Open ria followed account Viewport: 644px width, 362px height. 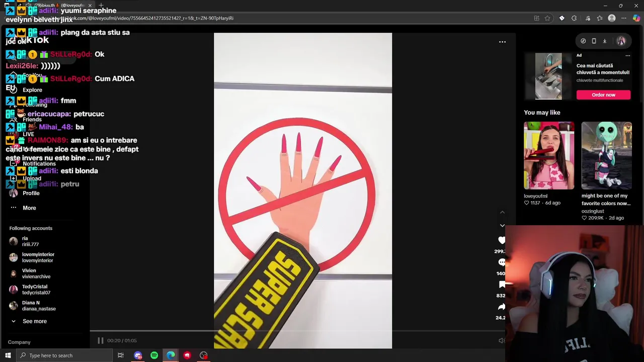coord(30,241)
